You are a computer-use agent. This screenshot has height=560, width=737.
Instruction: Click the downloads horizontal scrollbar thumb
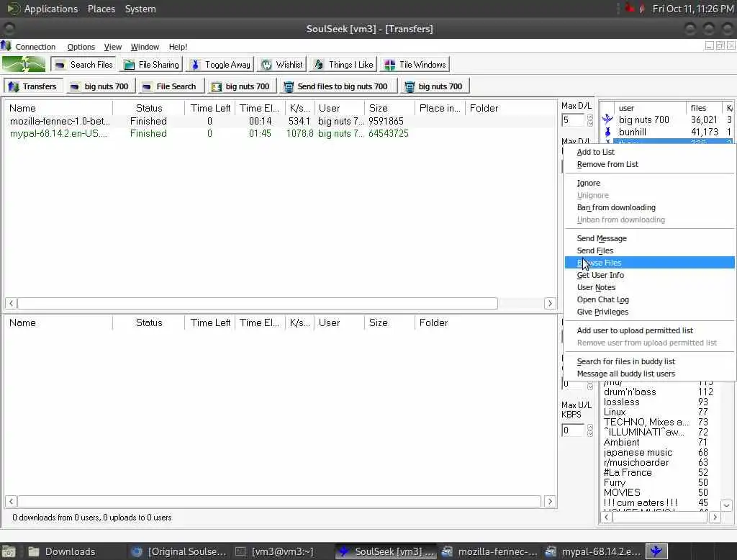pyautogui.click(x=258, y=303)
